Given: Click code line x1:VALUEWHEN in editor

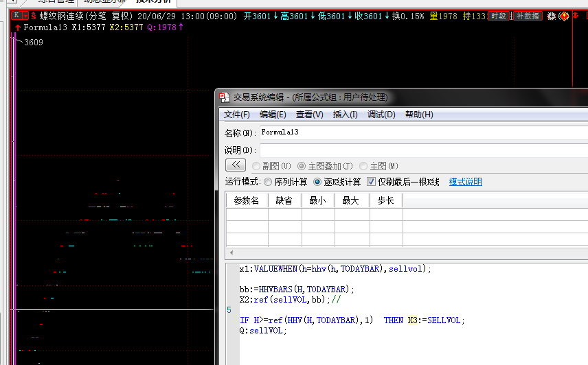Looking at the screenshot, I should tap(335, 269).
